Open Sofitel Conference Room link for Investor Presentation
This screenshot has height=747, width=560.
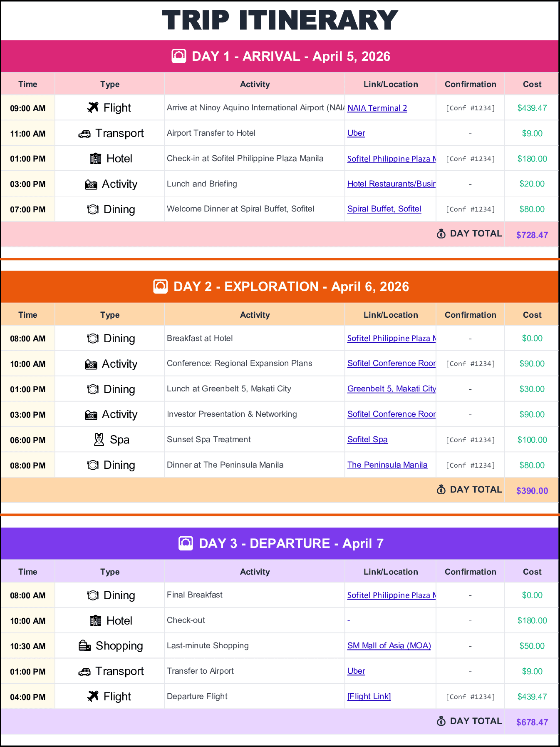[392, 414]
